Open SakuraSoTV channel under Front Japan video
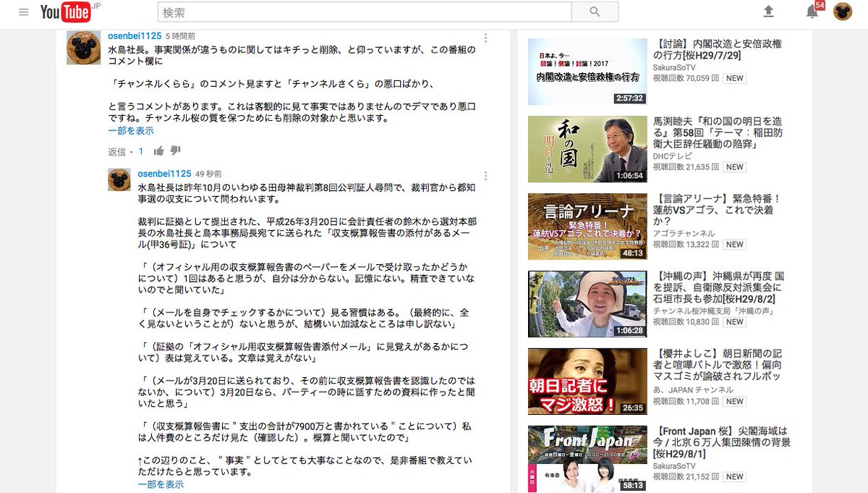 (x=676, y=465)
